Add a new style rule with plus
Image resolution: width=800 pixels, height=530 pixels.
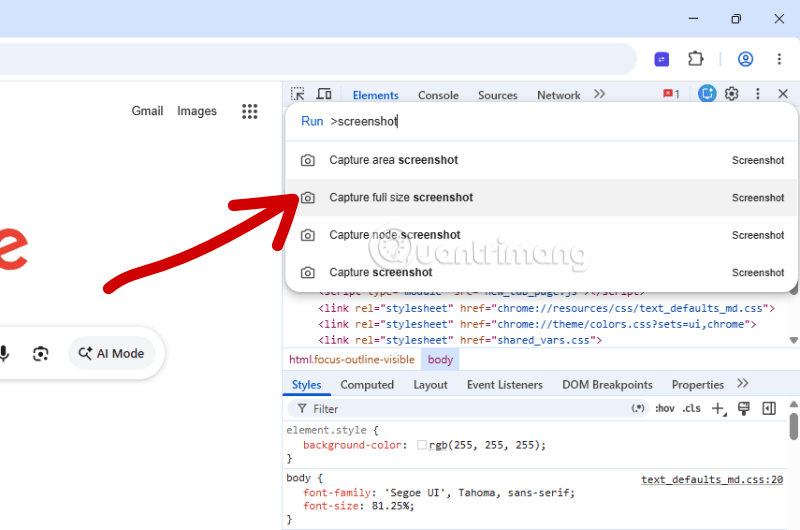719,409
